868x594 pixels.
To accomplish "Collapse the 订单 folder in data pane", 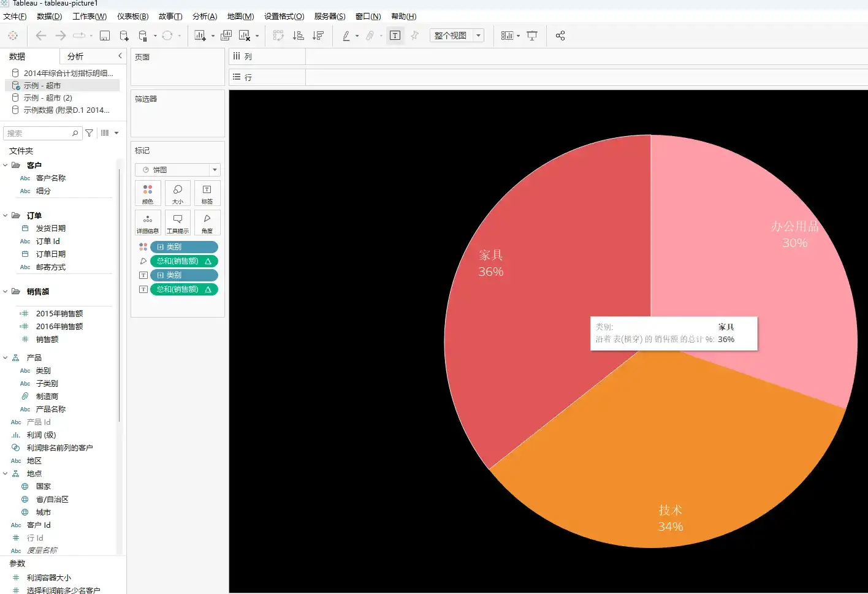I will coord(6,216).
